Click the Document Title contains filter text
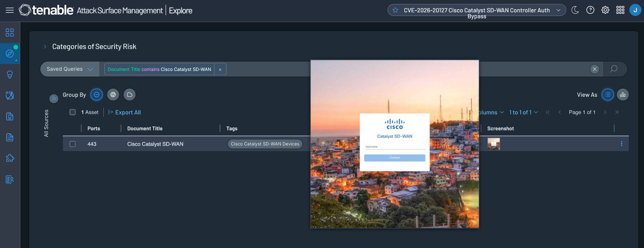Viewport: 644px width, 248px height. pos(159,69)
